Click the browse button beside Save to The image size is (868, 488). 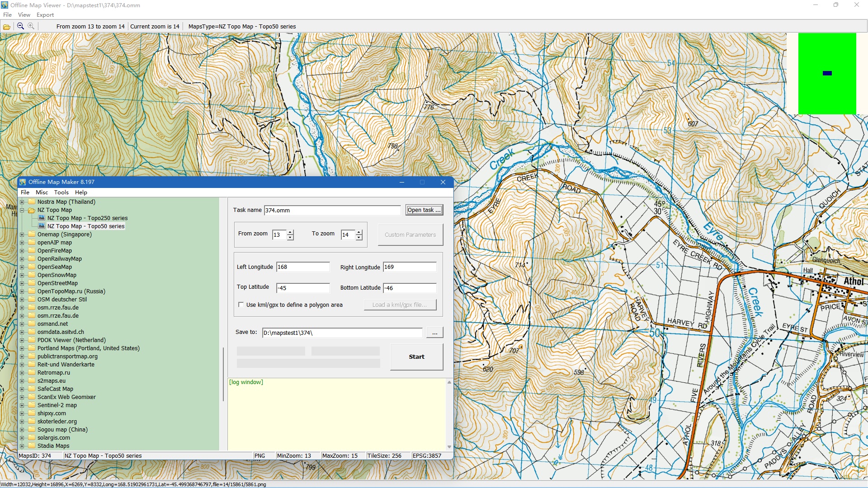point(434,333)
